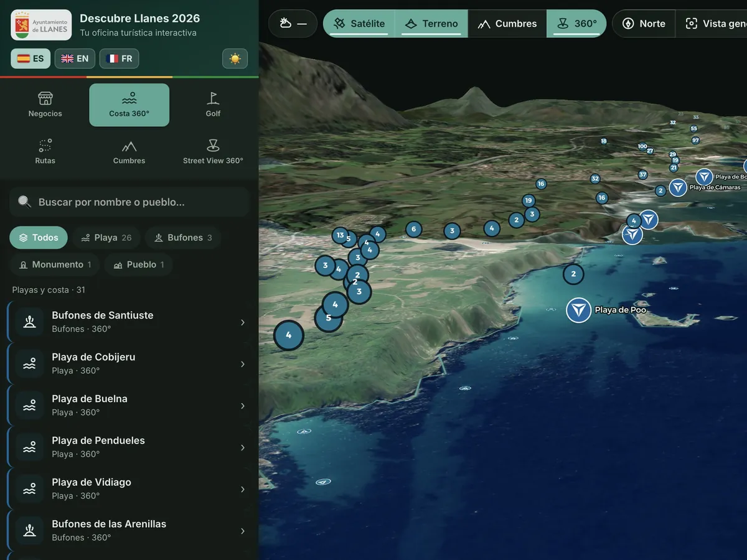Filter list by Bufones
This screenshot has height=560, width=747.
point(183,238)
